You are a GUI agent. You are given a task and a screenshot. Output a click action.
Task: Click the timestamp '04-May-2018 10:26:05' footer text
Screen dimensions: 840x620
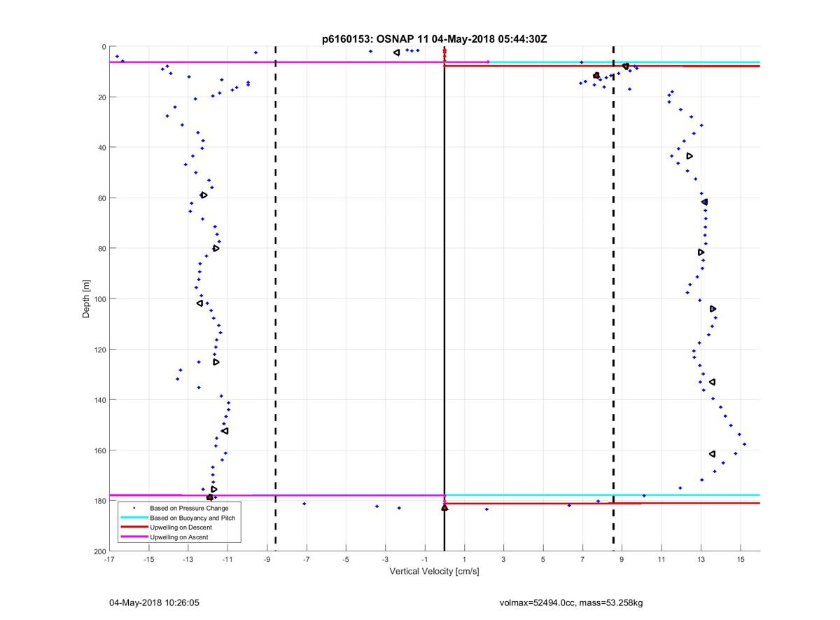click(x=155, y=602)
